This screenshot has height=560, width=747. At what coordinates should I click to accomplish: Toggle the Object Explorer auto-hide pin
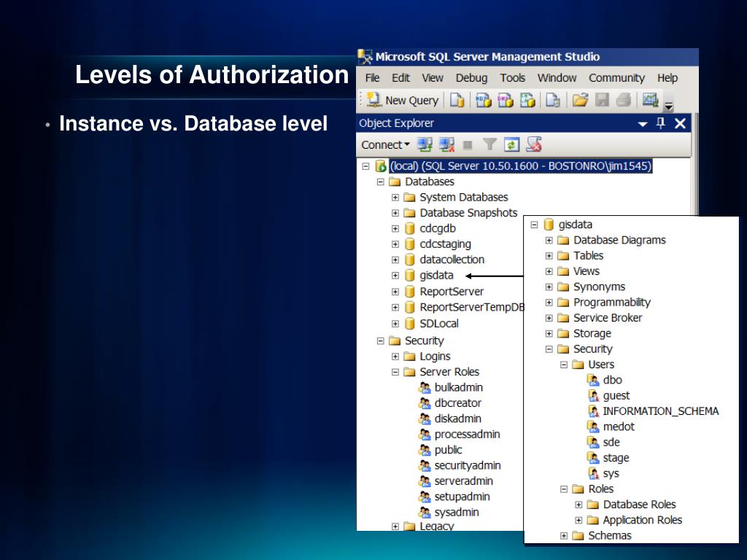click(x=660, y=123)
